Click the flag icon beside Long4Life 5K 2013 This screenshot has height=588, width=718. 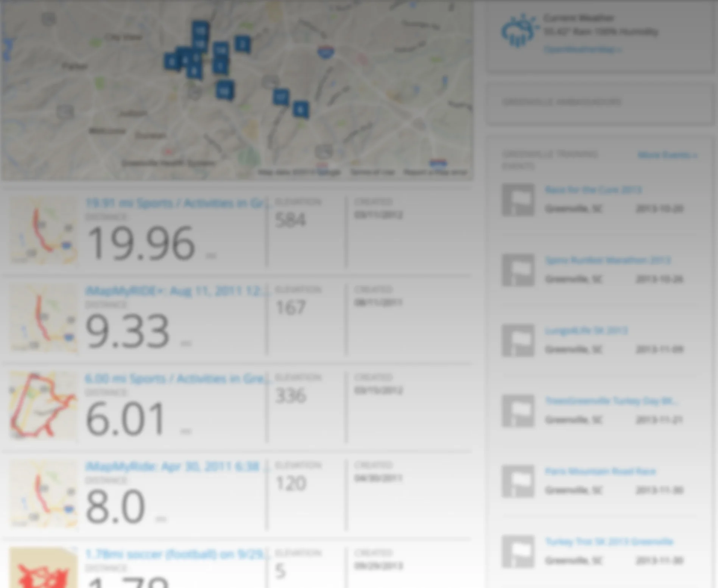click(x=518, y=340)
